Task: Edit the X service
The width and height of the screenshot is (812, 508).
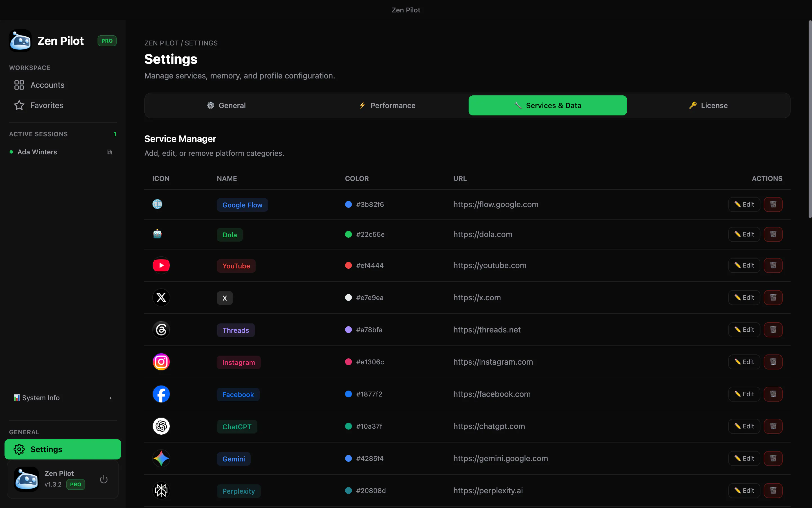Action: [x=744, y=297]
